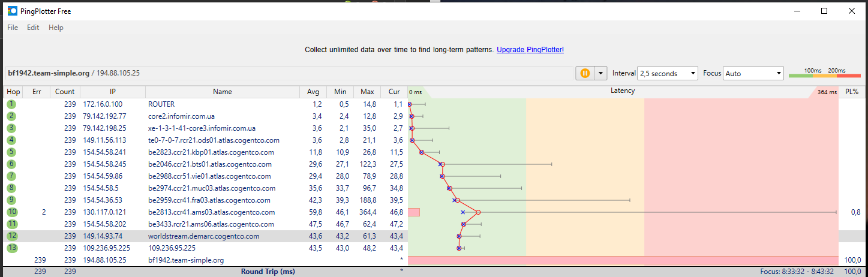Click the Latency graph header
This screenshot has width=868, height=277.
(622, 91)
